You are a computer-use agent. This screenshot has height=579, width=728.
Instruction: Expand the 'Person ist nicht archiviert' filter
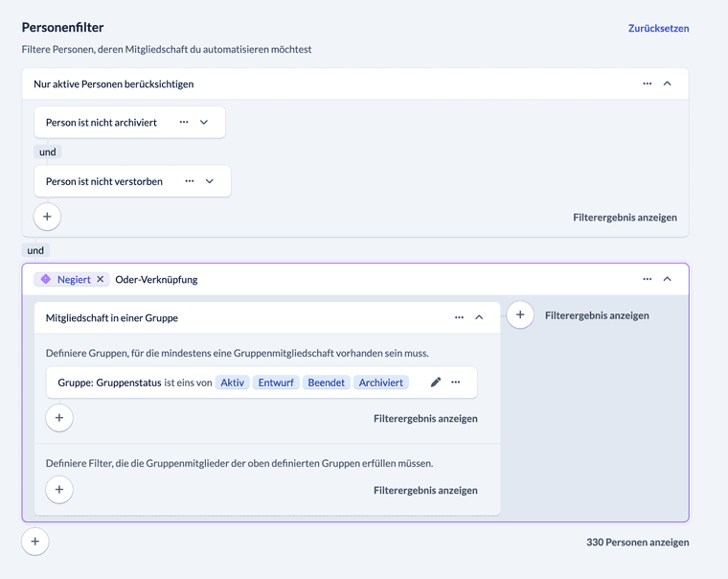click(x=204, y=123)
